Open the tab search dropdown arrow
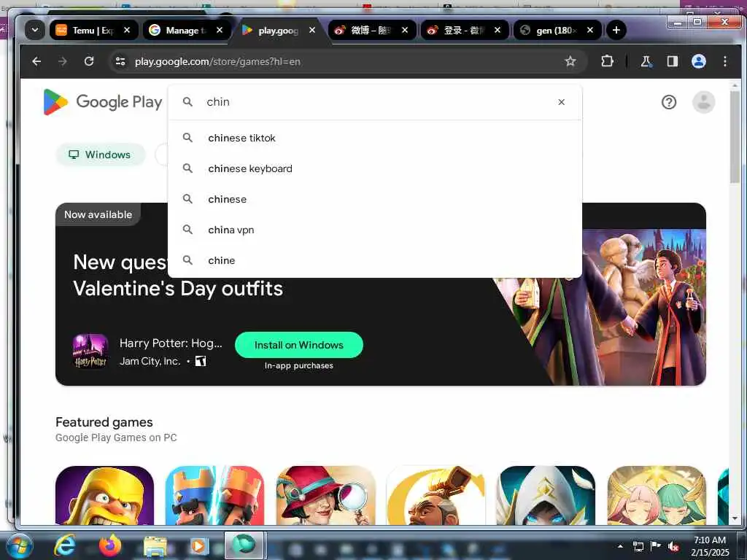Screen dimensions: 747x560 pos(35,30)
